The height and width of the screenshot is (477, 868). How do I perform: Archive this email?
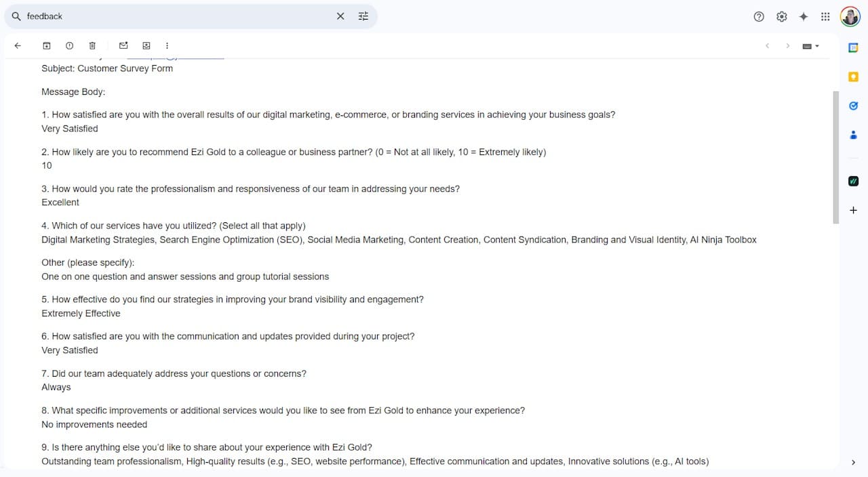coord(47,45)
